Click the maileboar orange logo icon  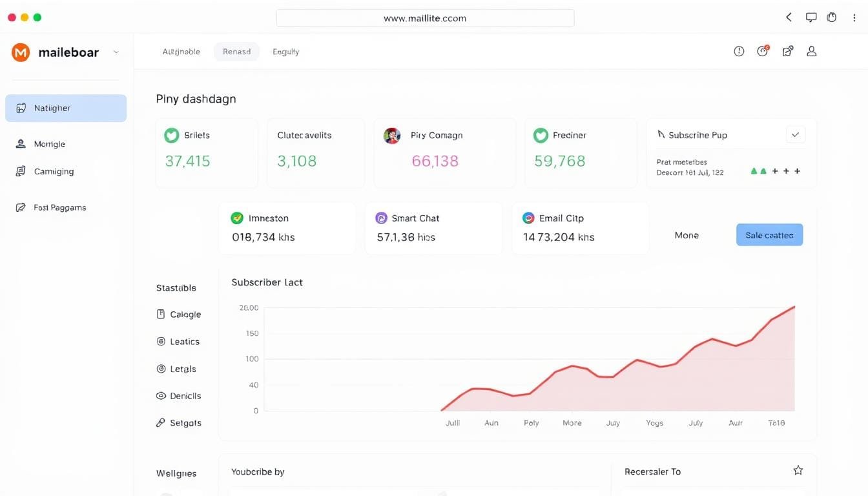(x=21, y=52)
